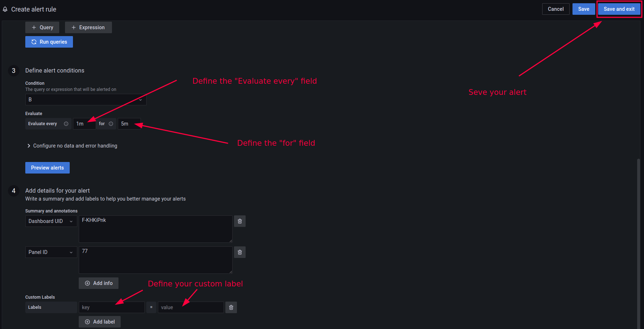This screenshot has height=329, width=644.
Task: Click the custom label key input field
Action: 112,307
